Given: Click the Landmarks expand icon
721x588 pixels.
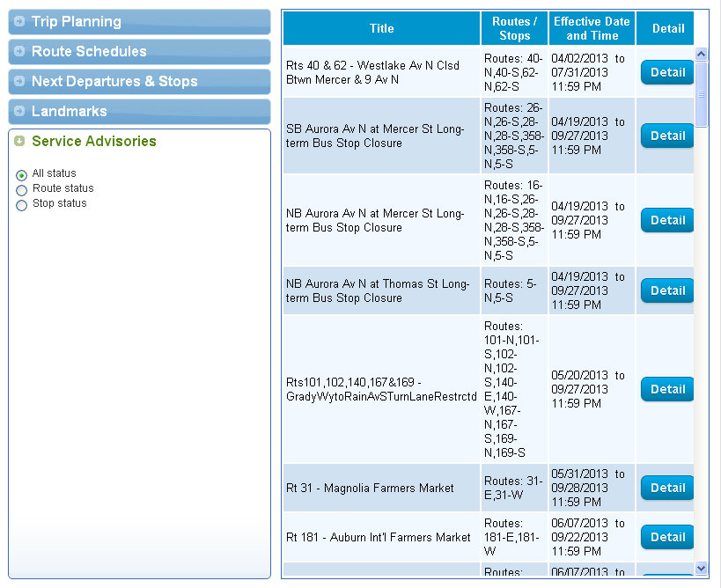Looking at the screenshot, I should coord(19,111).
